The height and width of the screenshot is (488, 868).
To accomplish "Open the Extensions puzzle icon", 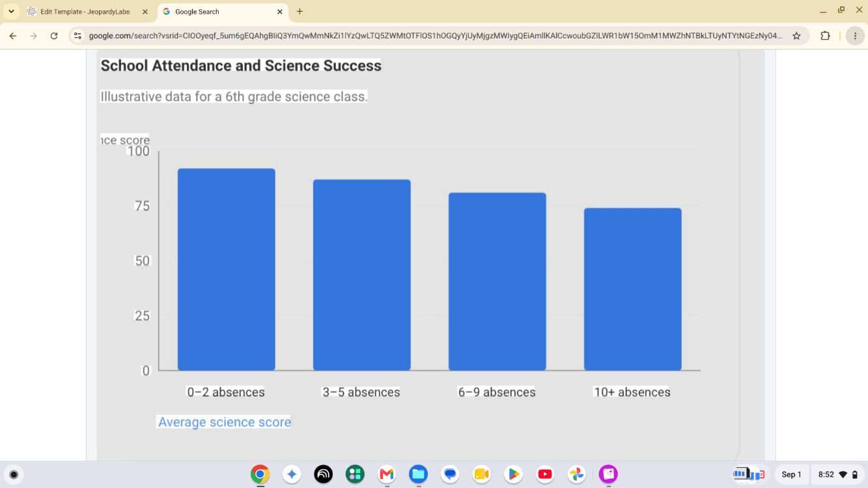I will coord(825,36).
